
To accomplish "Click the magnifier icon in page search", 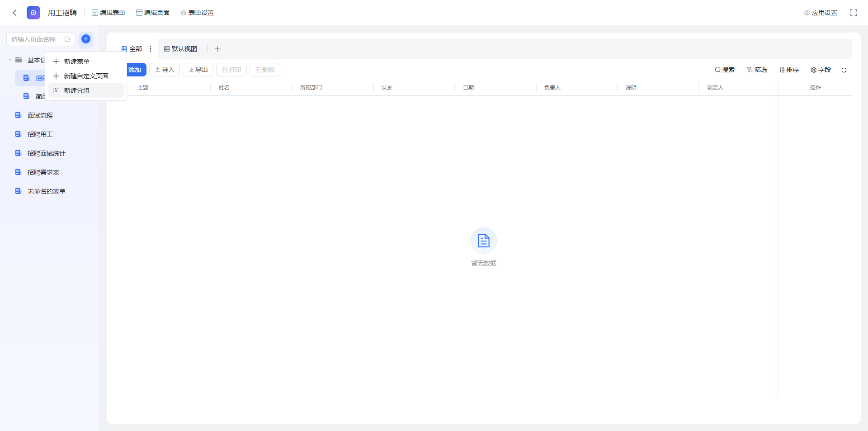I will click(x=67, y=39).
